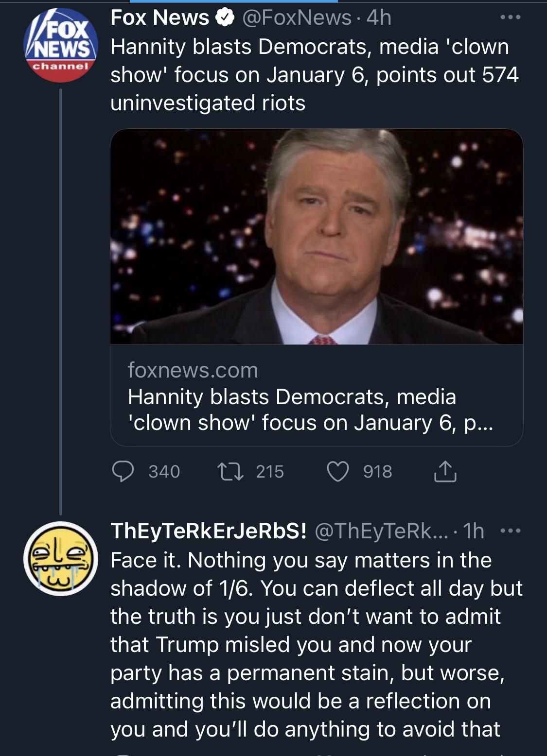Expand more options dots on ThEyTeRkErJeRbS! reply
Screen dimensions: 547x756
pyautogui.click(x=511, y=531)
